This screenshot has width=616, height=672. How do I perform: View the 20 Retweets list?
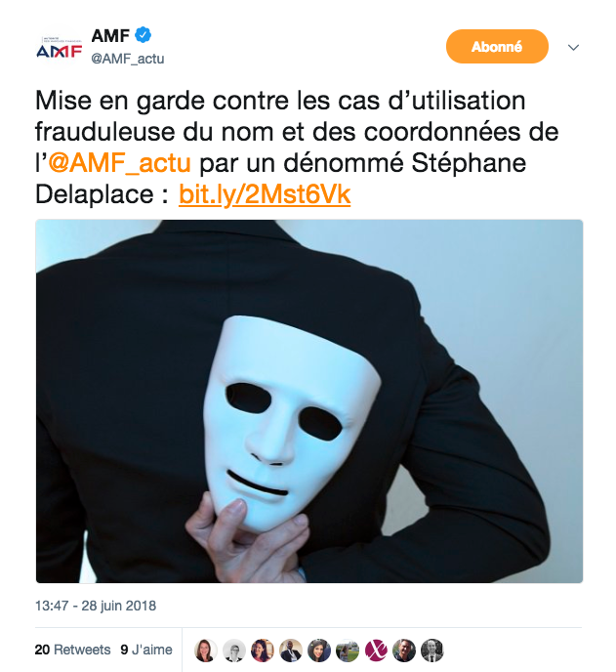[72, 650]
